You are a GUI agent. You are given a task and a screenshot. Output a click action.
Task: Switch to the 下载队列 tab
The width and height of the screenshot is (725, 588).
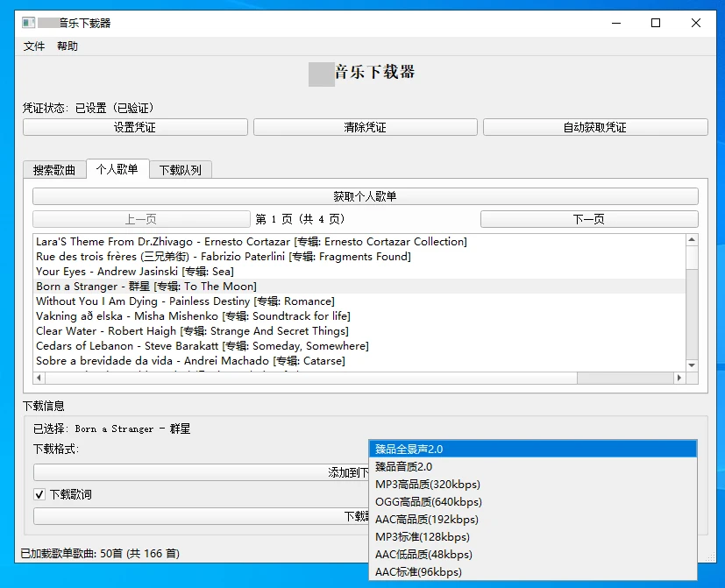(x=181, y=170)
